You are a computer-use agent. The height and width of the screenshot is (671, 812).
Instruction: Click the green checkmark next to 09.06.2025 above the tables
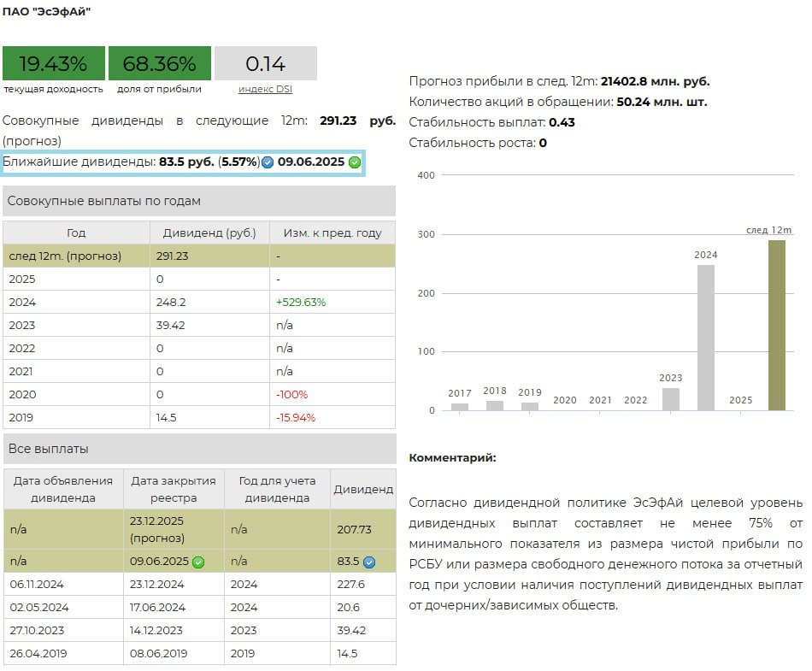[355, 162]
